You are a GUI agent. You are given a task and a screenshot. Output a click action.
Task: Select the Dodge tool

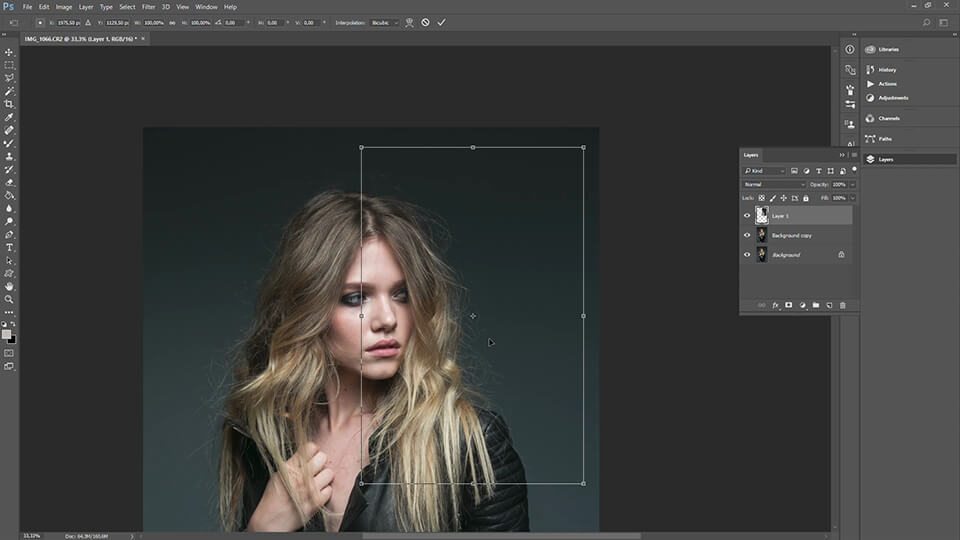pyautogui.click(x=9, y=221)
